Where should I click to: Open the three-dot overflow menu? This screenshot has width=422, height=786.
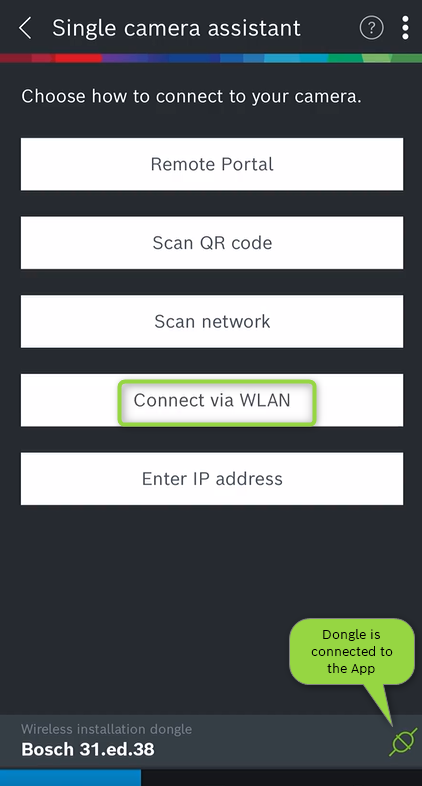[405, 28]
